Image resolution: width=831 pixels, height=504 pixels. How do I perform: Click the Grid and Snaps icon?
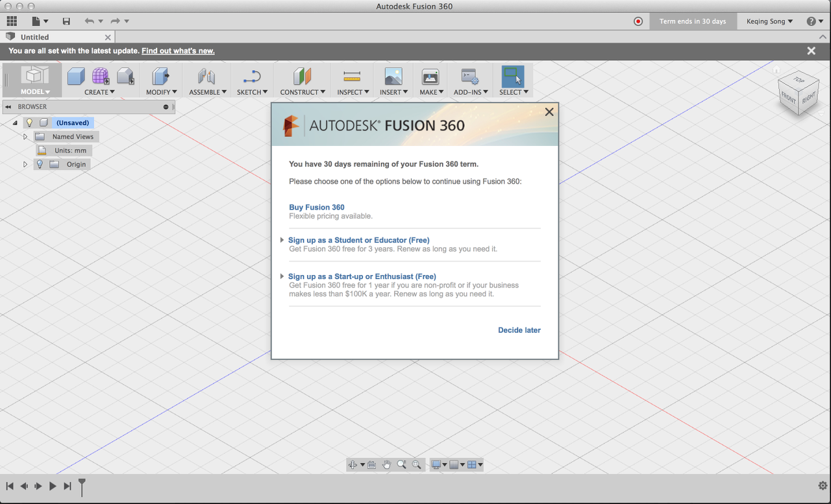point(454,464)
